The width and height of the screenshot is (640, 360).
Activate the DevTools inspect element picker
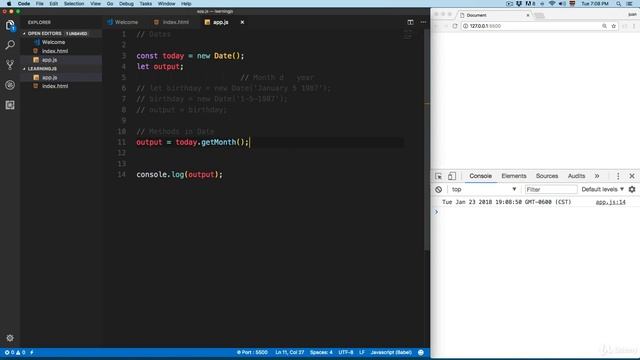pos(438,176)
